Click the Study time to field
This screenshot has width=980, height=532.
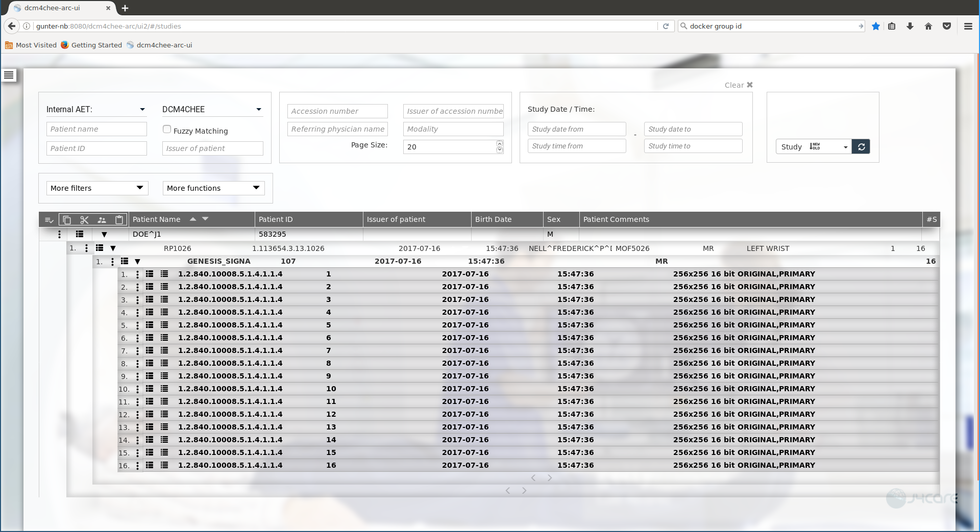(693, 146)
